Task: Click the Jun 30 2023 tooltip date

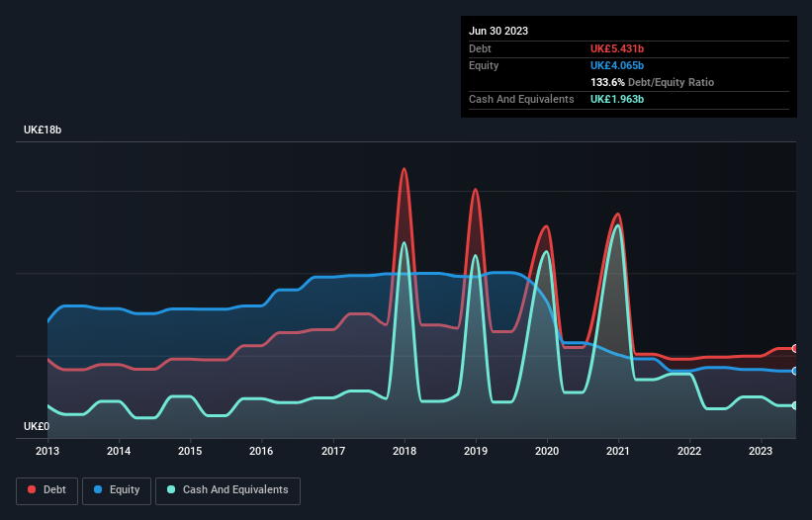Action: tap(498, 31)
